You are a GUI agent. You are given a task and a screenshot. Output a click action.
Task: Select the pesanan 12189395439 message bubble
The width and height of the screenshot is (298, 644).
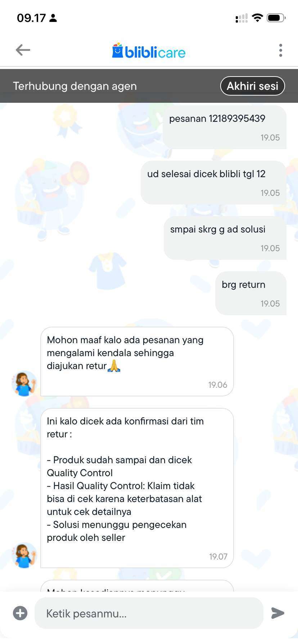pos(225,127)
